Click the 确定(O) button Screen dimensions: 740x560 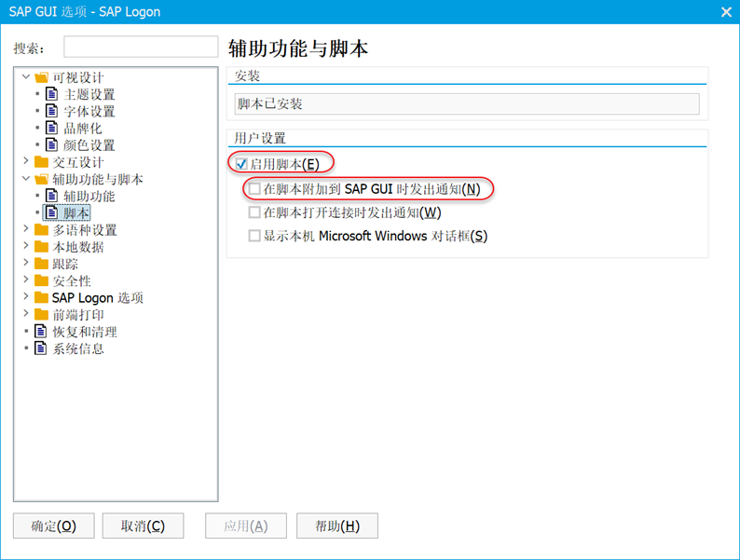(x=54, y=526)
